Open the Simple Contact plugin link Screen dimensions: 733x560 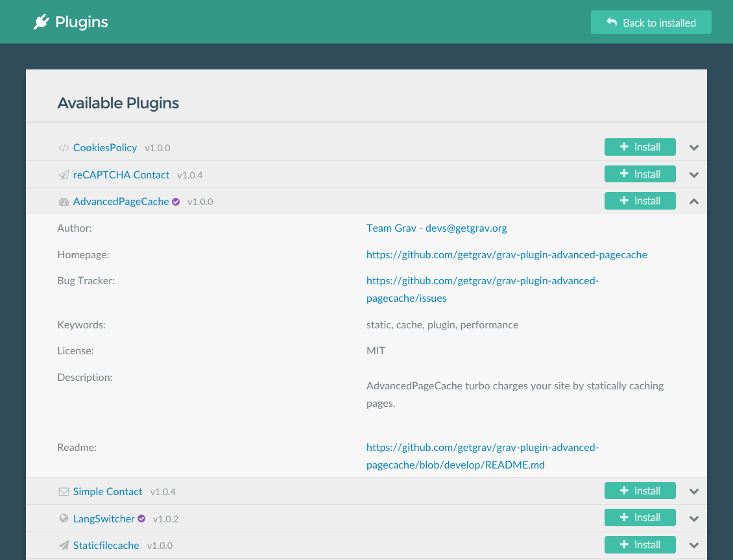pyautogui.click(x=108, y=492)
